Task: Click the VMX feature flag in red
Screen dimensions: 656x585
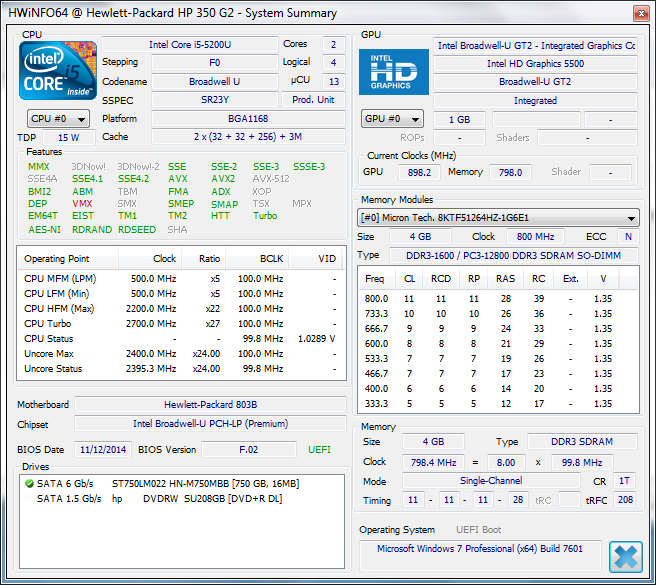Action: [x=82, y=204]
